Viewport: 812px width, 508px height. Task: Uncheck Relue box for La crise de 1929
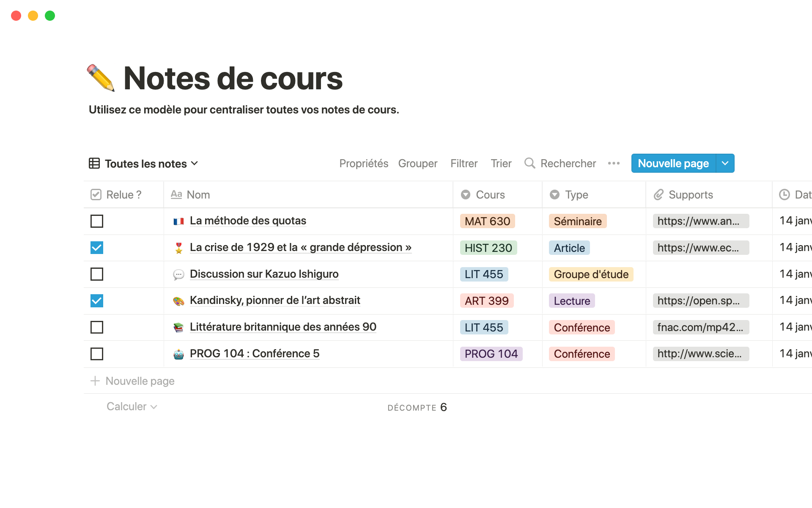(97, 248)
